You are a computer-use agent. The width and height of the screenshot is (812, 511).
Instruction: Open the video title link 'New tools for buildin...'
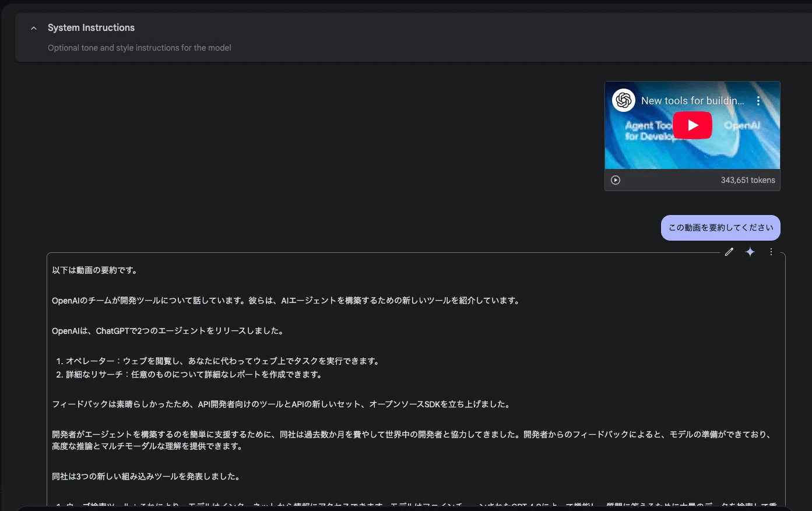coord(692,101)
